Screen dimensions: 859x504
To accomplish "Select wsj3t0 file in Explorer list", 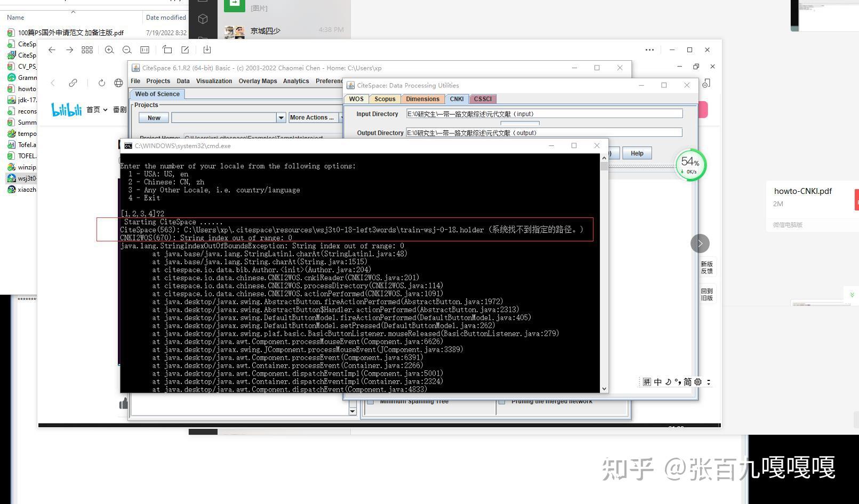I will coord(21,178).
